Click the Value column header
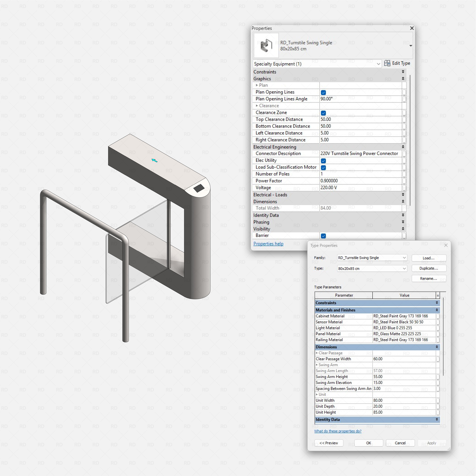 pyautogui.click(x=404, y=295)
